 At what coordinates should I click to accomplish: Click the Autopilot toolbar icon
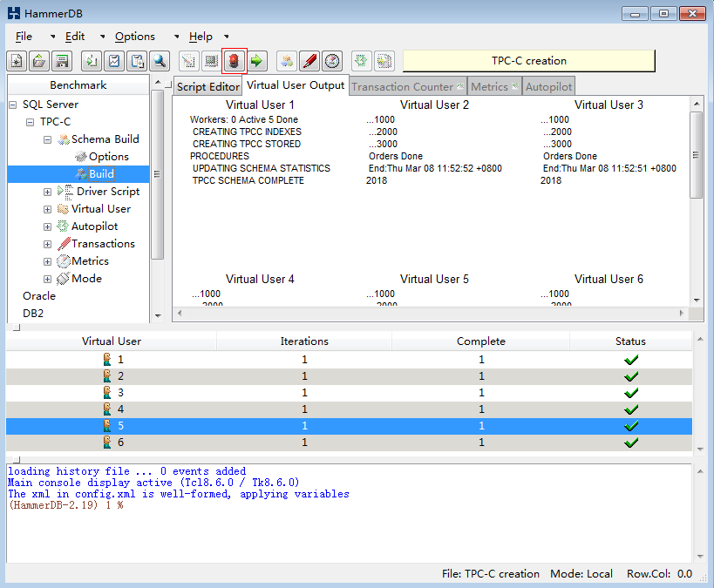coord(362,61)
